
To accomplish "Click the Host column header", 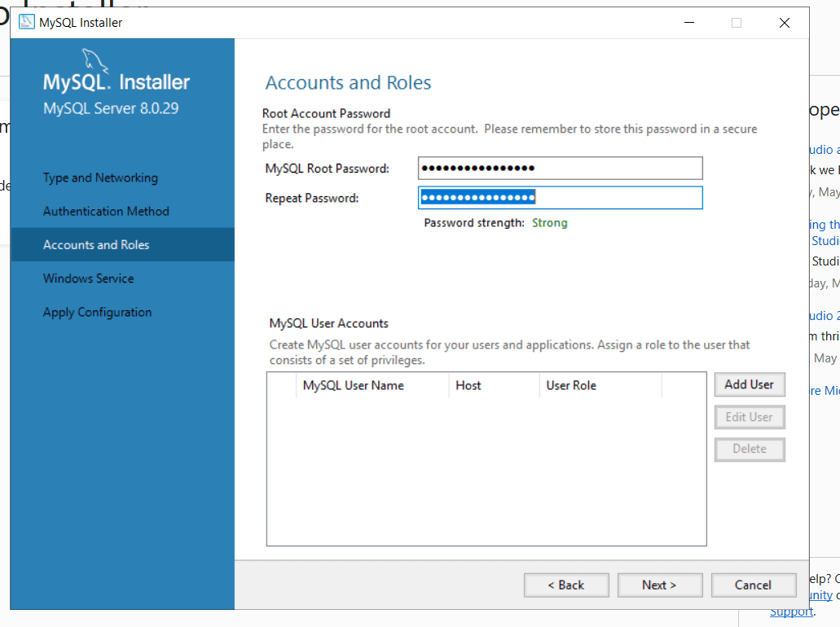I will pyautogui.click(x=468, y=385).
